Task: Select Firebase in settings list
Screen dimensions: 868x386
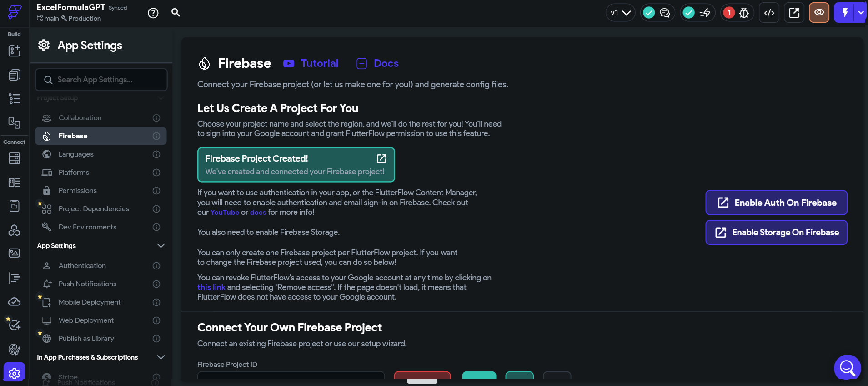Action: pyautogui.click(x=100, y=136)
